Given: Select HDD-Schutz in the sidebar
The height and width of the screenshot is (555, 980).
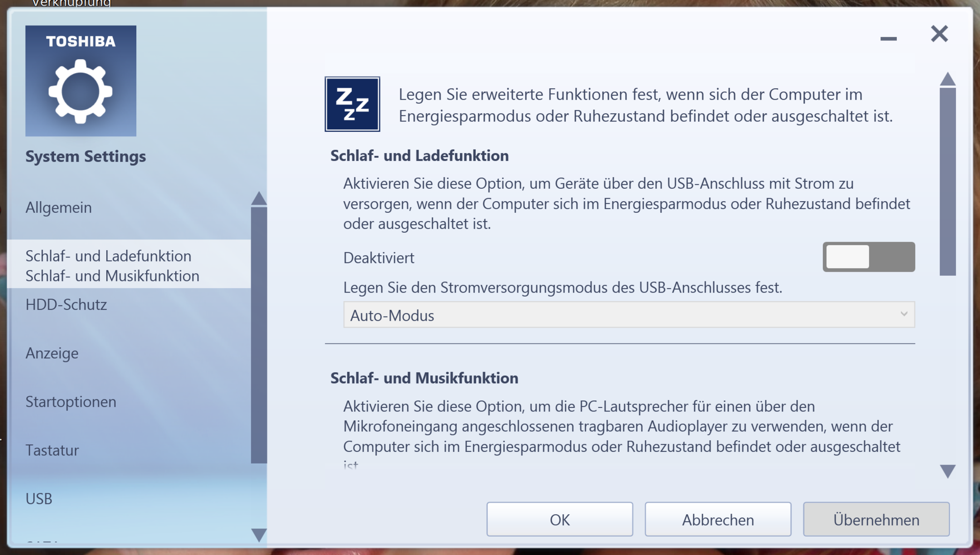Looking at the screenshot, I should pos(66,305).
